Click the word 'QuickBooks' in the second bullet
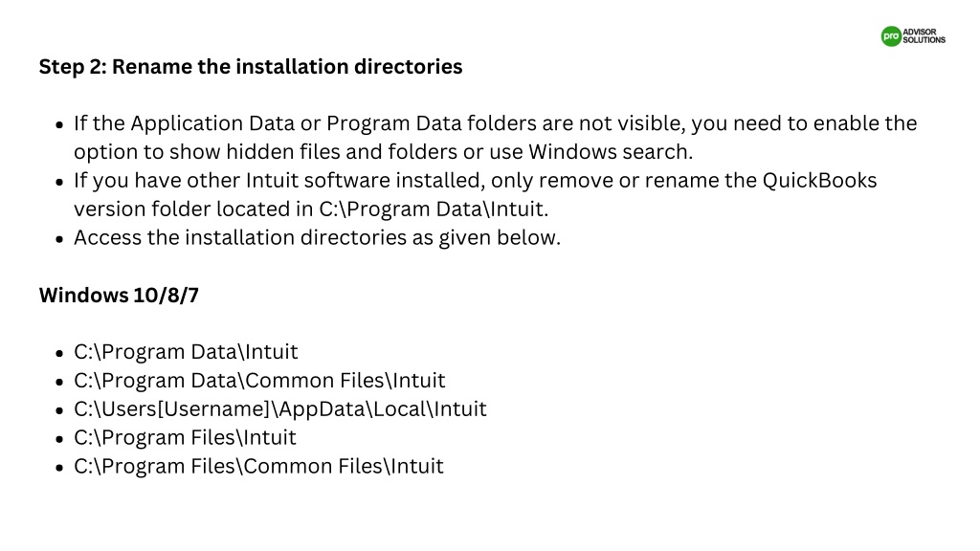Image resolution: width=980 pixels, height=551 pixels. coord(819,181)
